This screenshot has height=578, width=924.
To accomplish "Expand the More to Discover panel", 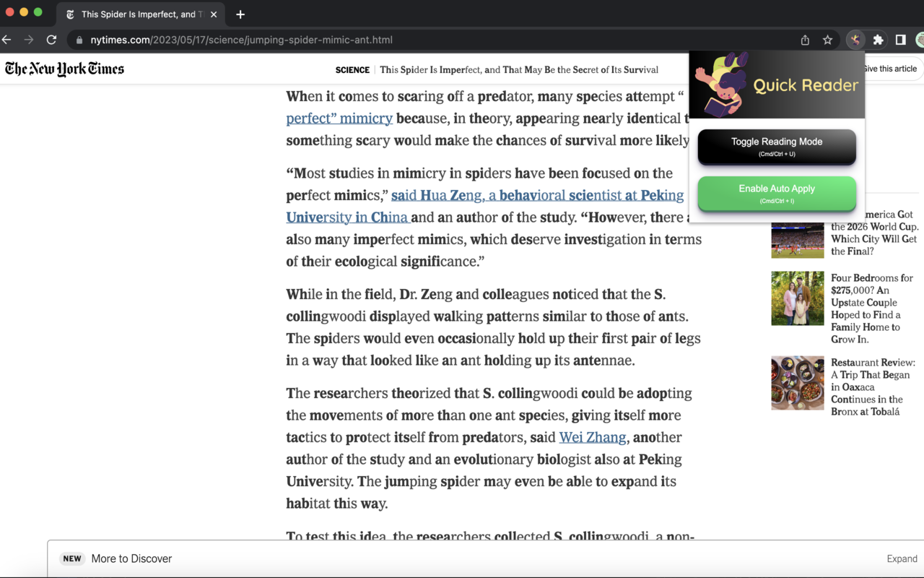I will (902, 558).
